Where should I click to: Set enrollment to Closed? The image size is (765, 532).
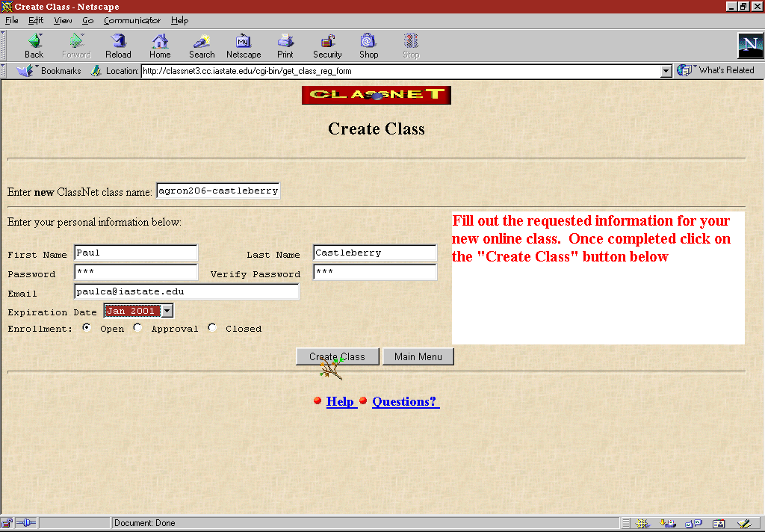[212, 327]
